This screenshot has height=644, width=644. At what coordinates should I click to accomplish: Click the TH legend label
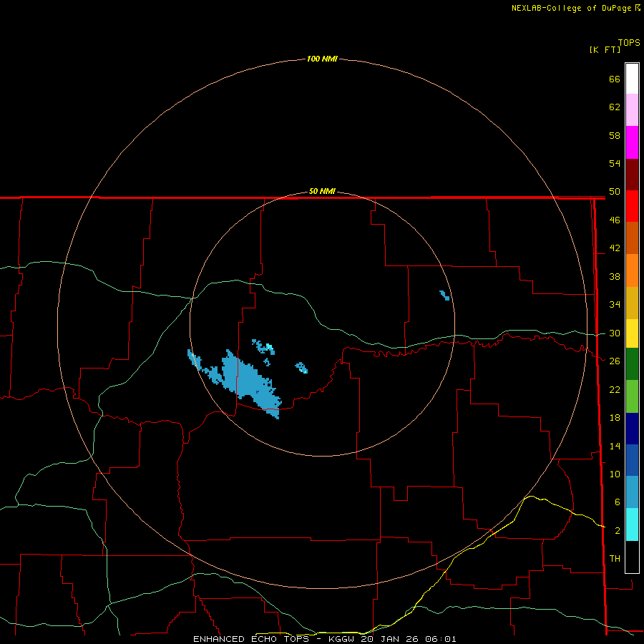pyautogui.click(x=615, y=558)
